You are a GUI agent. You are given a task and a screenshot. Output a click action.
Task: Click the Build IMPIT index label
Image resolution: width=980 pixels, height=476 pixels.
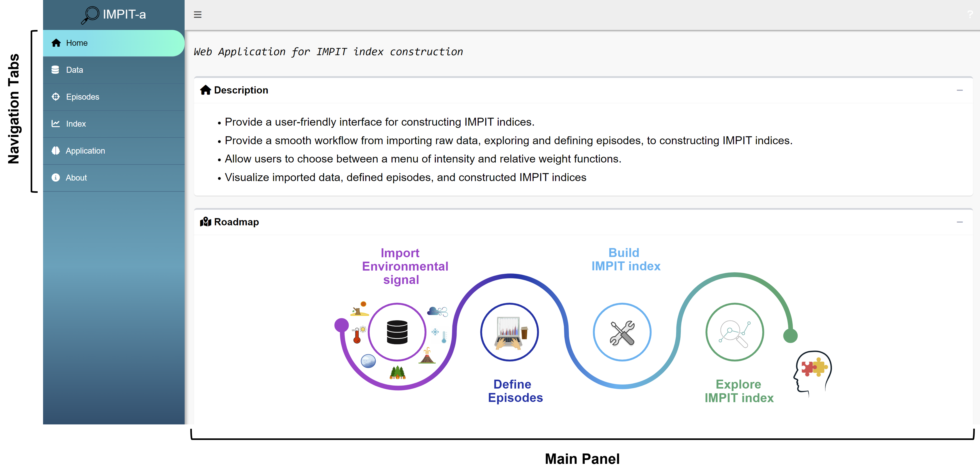tap(625, 259)
